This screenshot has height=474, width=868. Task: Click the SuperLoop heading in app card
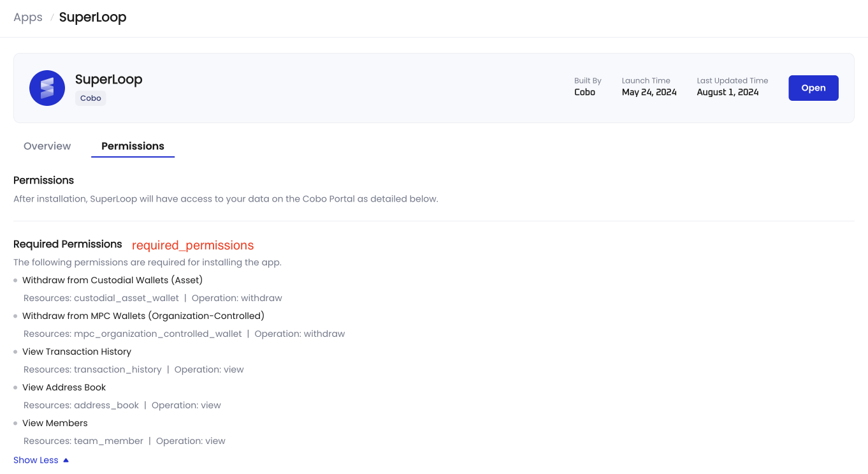pyautogui.click(x=108, y=79)
